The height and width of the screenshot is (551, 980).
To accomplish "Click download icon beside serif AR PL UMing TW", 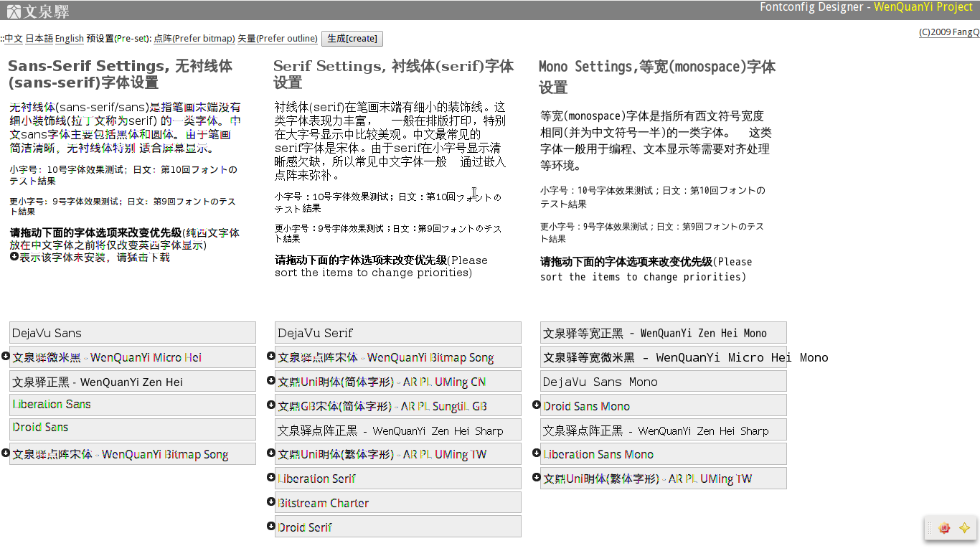I will coord(271,453).
